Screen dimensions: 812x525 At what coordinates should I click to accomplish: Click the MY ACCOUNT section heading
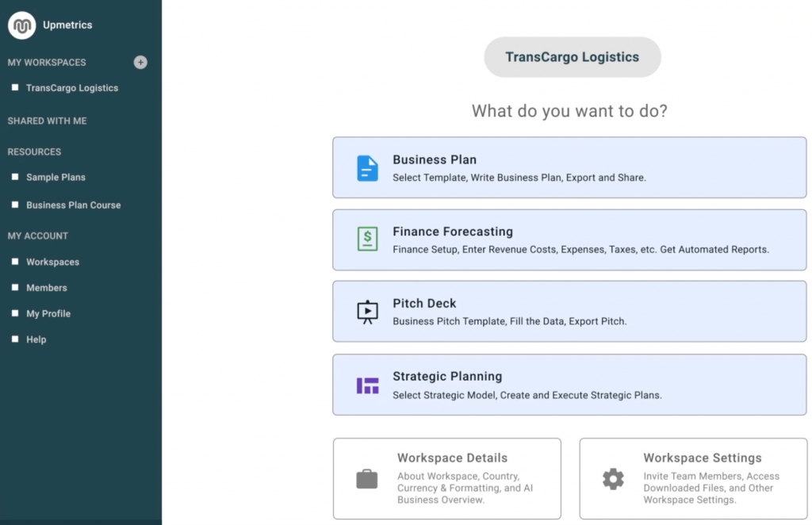(38, 236)
